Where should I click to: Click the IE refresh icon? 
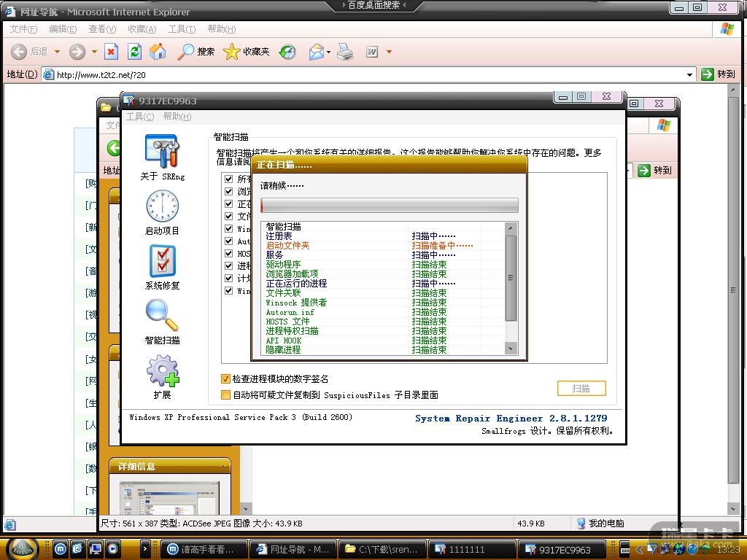[x=134, y=52]
